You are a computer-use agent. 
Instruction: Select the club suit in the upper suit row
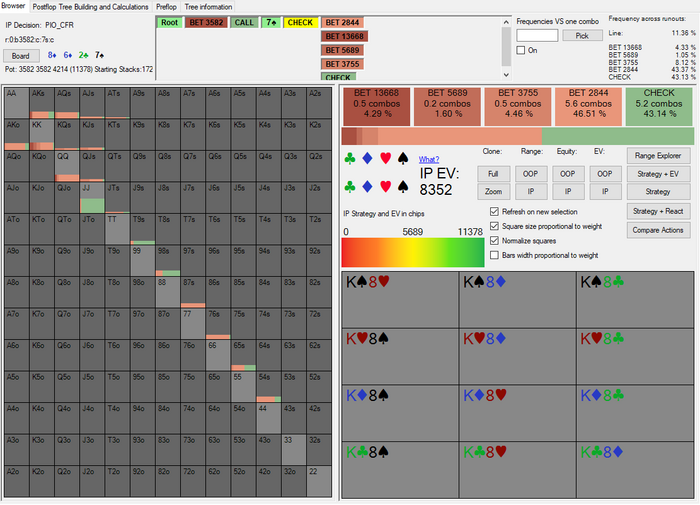[x=350, y=159]
